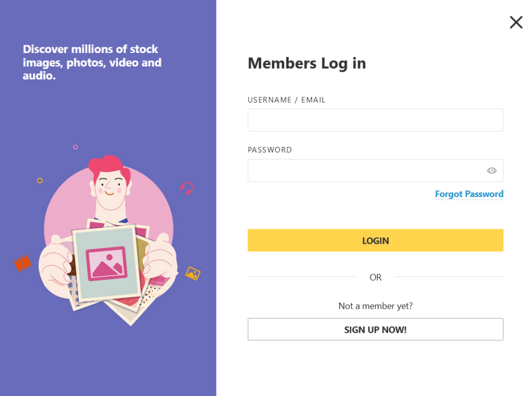The image size is (532, 396).
Task: Close the Members Log in dialog
Action: 516,22
